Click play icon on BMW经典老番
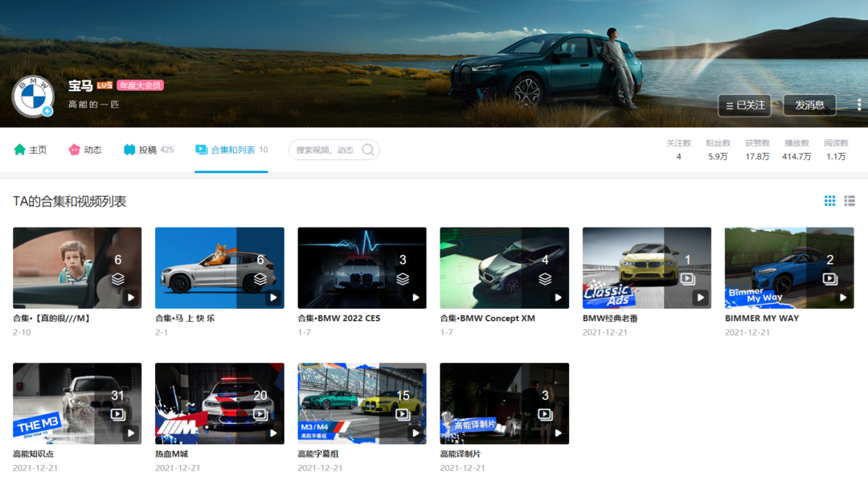 tap(700, 298)
